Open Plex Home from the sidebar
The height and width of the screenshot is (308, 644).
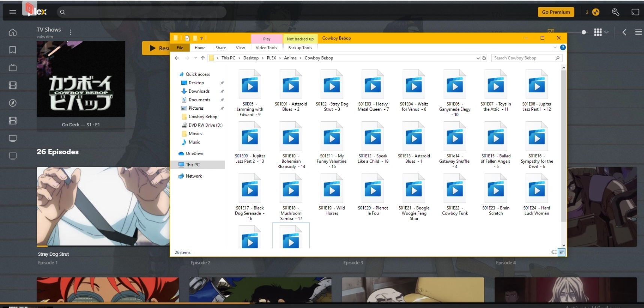point(13,32)
